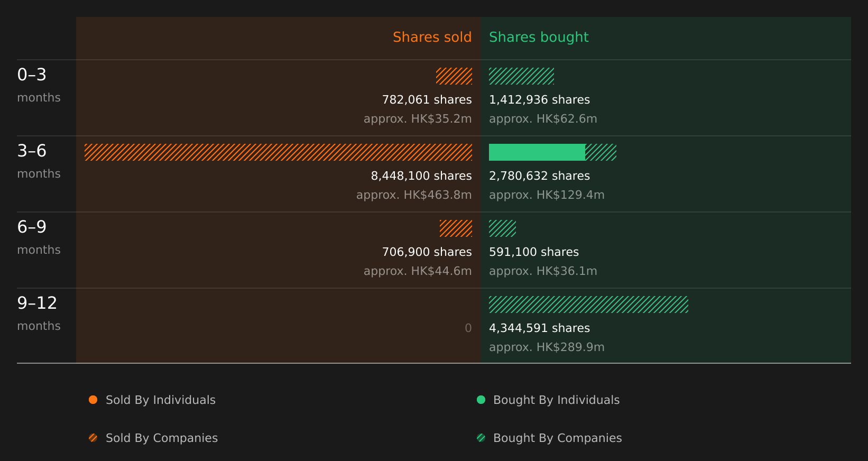Click the hatched Bought By Companies legend icon
The height and width of the screenshot is (461, 868).
pos(481,438)
